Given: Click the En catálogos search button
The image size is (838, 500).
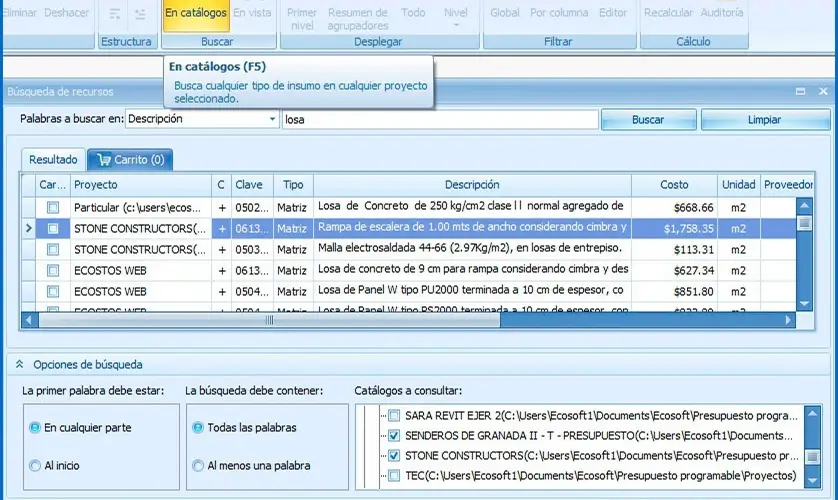Looking at the screenshot, I should coord(196,14).
